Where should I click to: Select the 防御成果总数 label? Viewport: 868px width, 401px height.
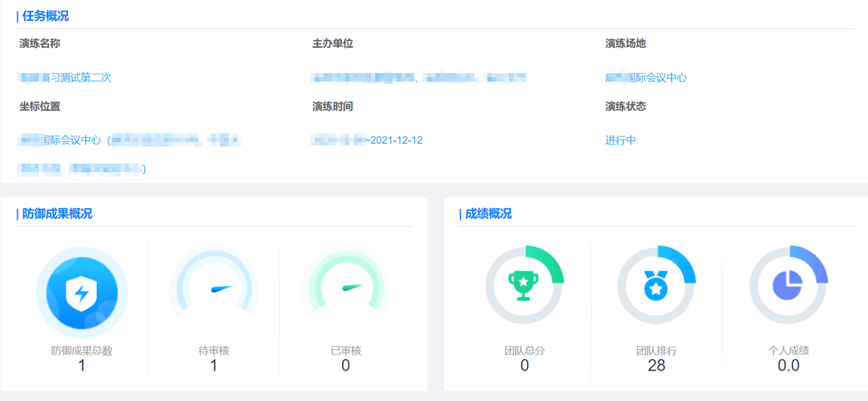82,350
